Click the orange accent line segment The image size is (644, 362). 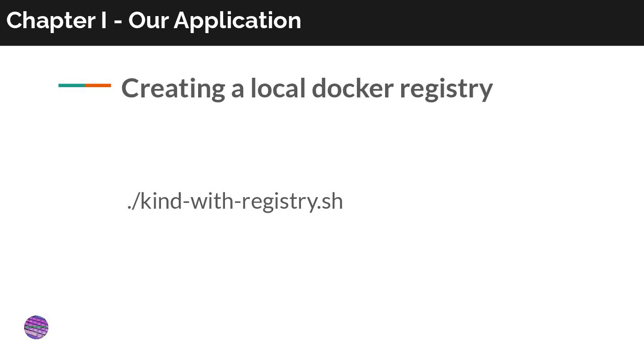(98, 85)
